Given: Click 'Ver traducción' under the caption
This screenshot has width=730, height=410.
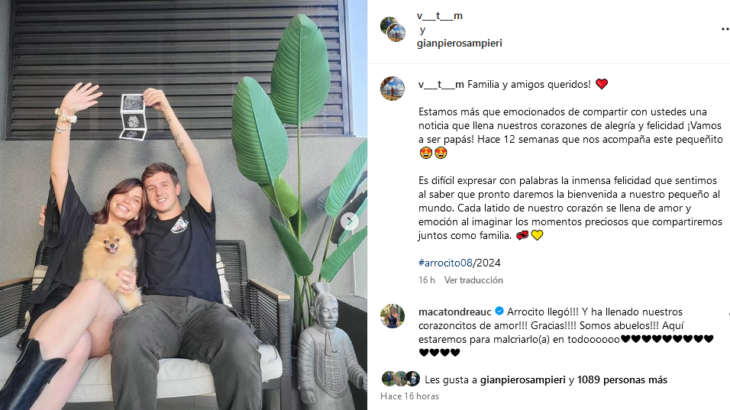Looking at the screenshot, I should coord(473,280).
